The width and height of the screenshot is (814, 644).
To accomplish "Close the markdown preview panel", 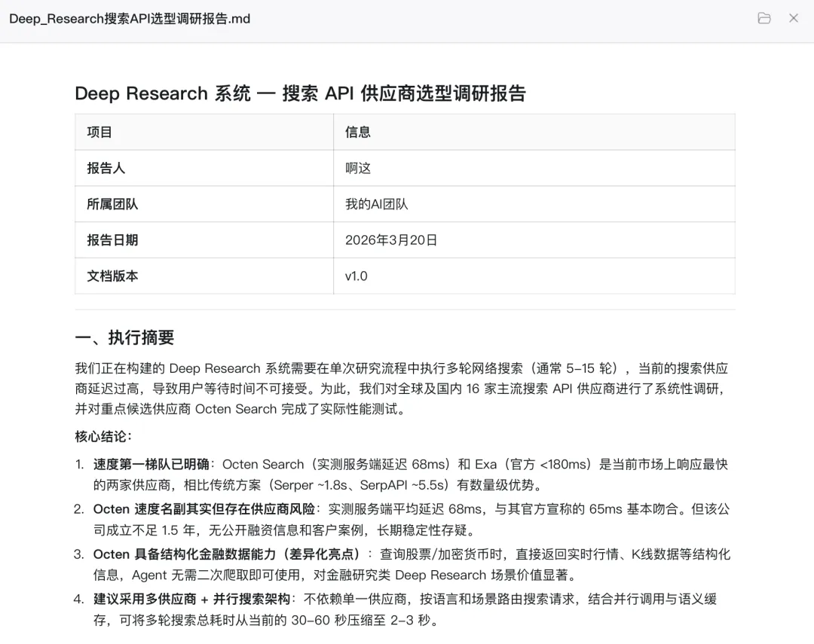I will (793, 19).
